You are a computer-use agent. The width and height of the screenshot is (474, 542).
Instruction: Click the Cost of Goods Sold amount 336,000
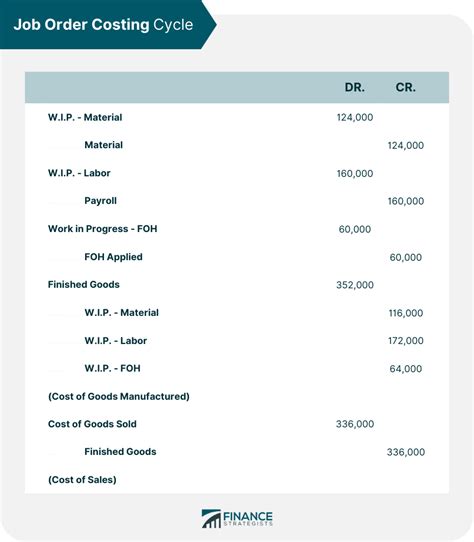pyautogui.click(x=355, y=424)
